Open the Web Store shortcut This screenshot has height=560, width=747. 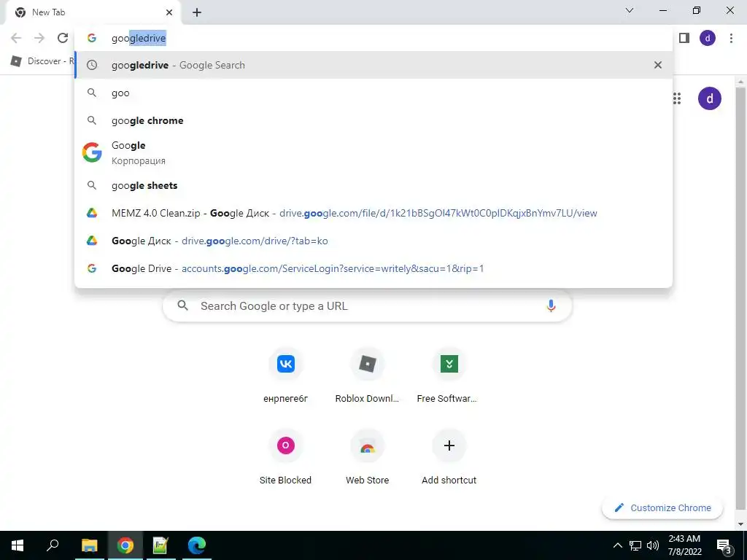[x=367, y=458]
